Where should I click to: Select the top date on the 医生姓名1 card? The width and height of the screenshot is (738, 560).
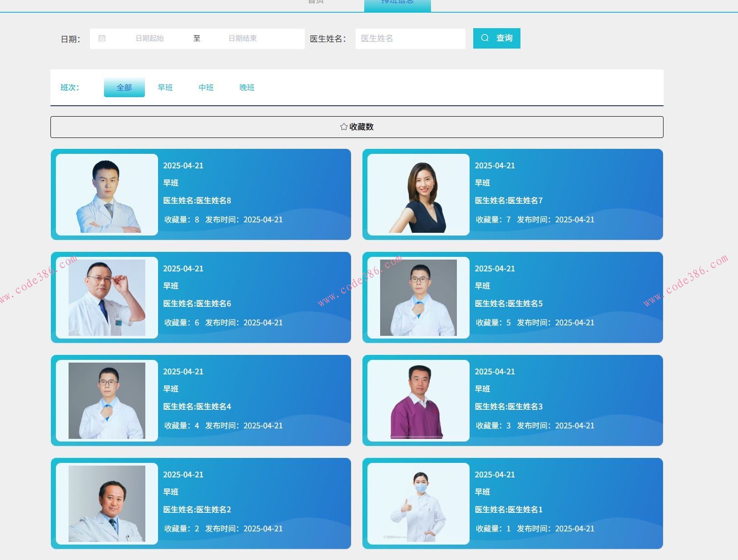coord(495,475)
